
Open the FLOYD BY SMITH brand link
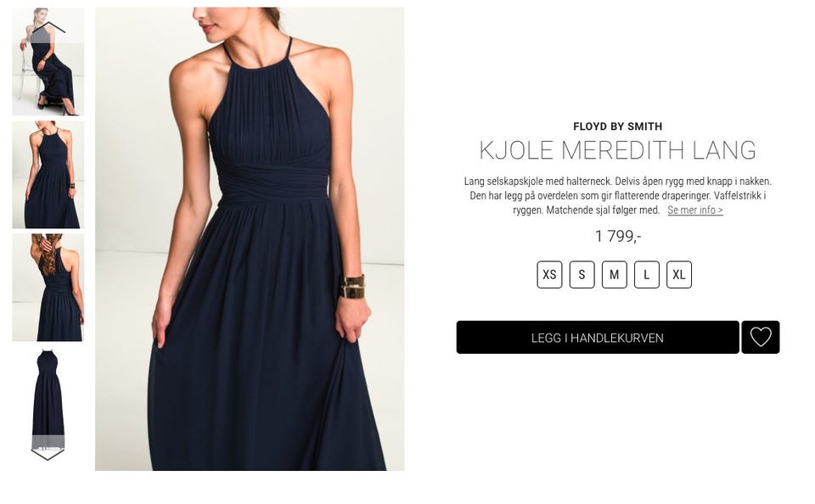tap(617, 126)
